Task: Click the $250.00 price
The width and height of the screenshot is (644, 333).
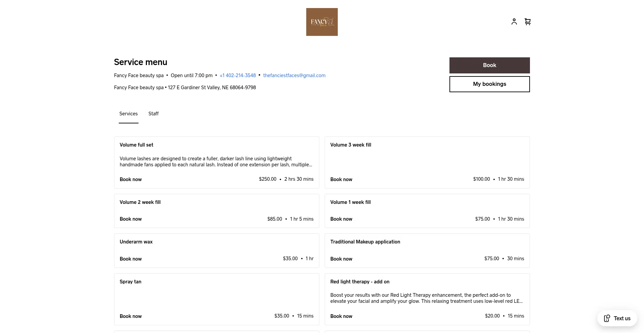Action: tap(268, 179)
